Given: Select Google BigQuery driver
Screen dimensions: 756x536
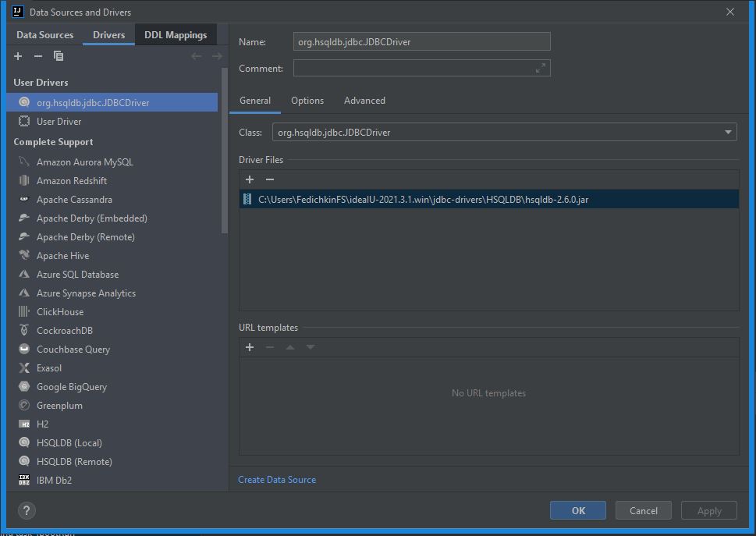Looking at the screenshot, I should pyautogui.click(x=112, y=386).
